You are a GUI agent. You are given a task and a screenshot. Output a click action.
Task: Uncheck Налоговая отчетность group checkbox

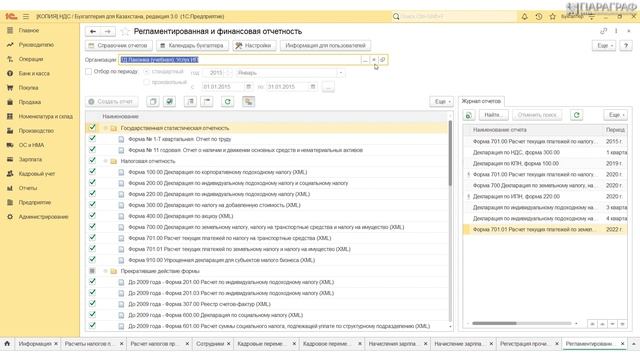(x=92, y=160)
